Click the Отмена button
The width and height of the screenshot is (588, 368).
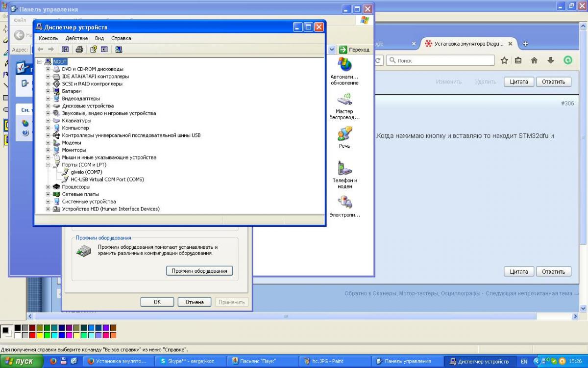pyautogui.click(x=195, y=302)
